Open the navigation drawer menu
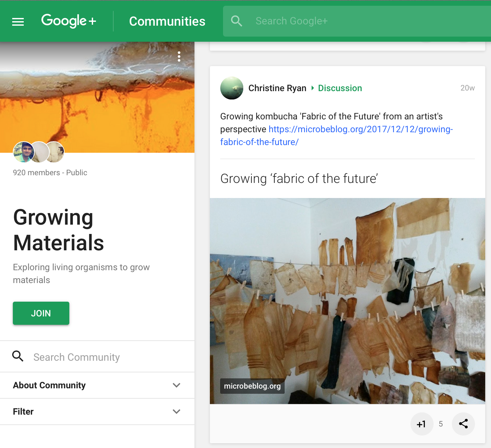 coord(18,21)
